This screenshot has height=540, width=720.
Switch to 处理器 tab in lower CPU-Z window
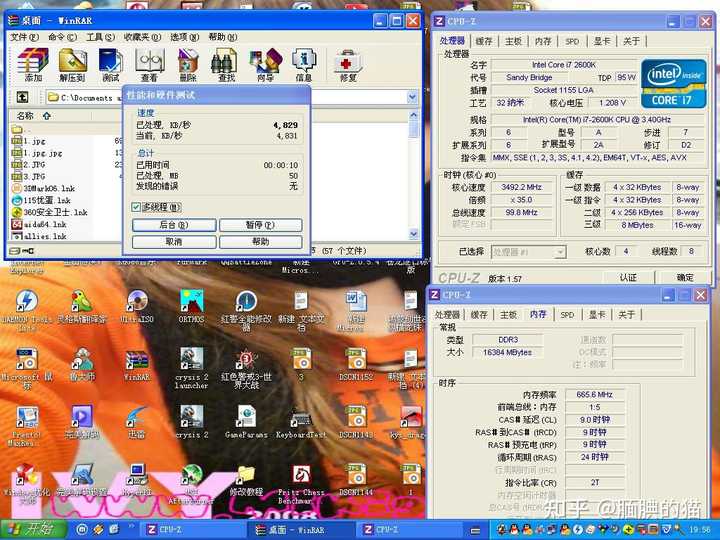(x=447, y=315)
